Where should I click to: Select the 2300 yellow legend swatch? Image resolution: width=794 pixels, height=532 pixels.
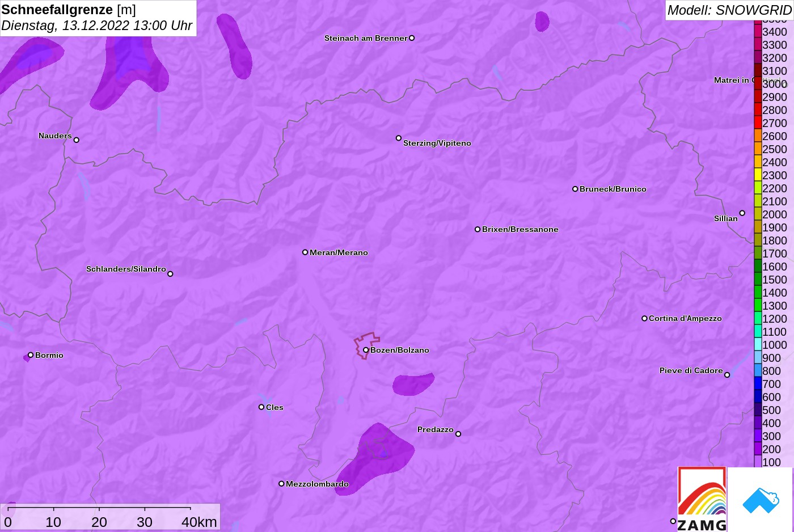point(758,175)
